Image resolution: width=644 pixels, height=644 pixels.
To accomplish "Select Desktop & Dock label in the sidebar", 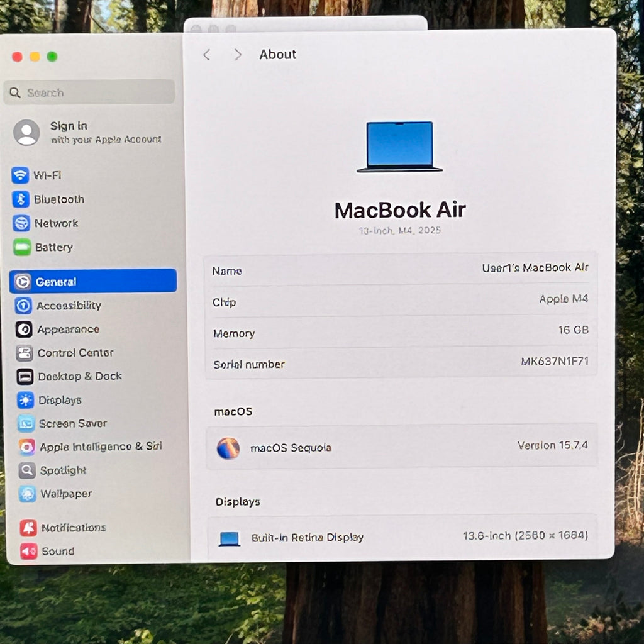I will tap(80, 376).
